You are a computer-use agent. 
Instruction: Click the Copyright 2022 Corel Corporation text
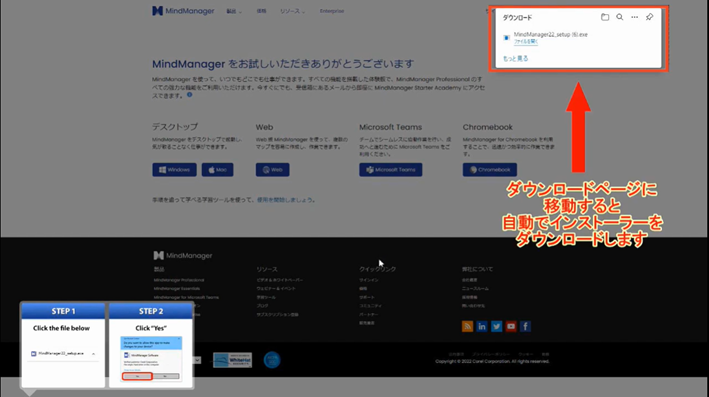(x=492, y=361)
